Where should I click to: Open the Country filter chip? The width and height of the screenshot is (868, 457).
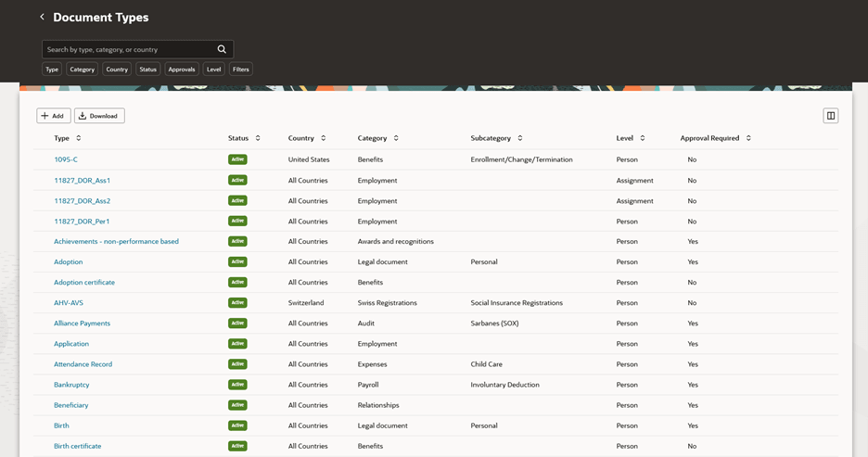pos(117,70)
